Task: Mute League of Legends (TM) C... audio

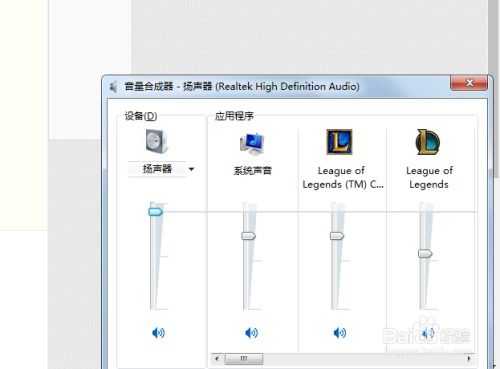Action: 340,333
